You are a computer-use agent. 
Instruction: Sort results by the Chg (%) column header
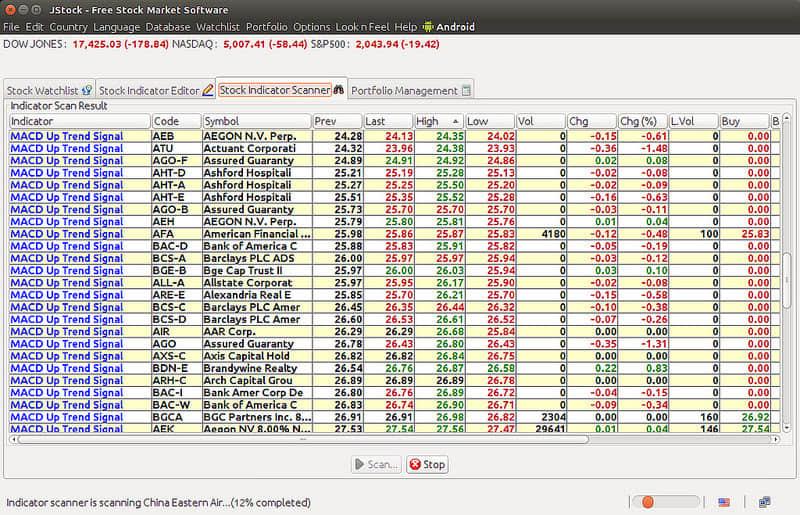[642, 121]
